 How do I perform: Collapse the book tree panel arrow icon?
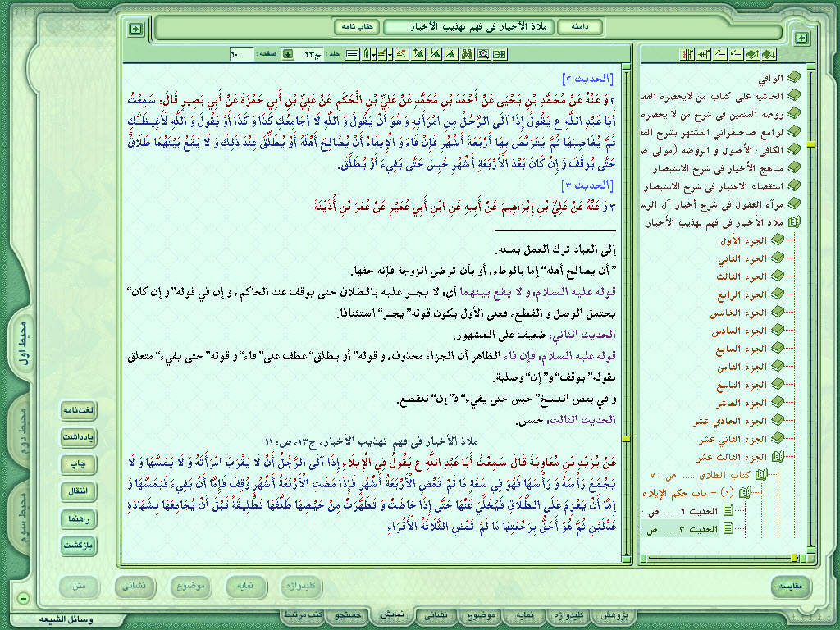click(x=800, y=38)
